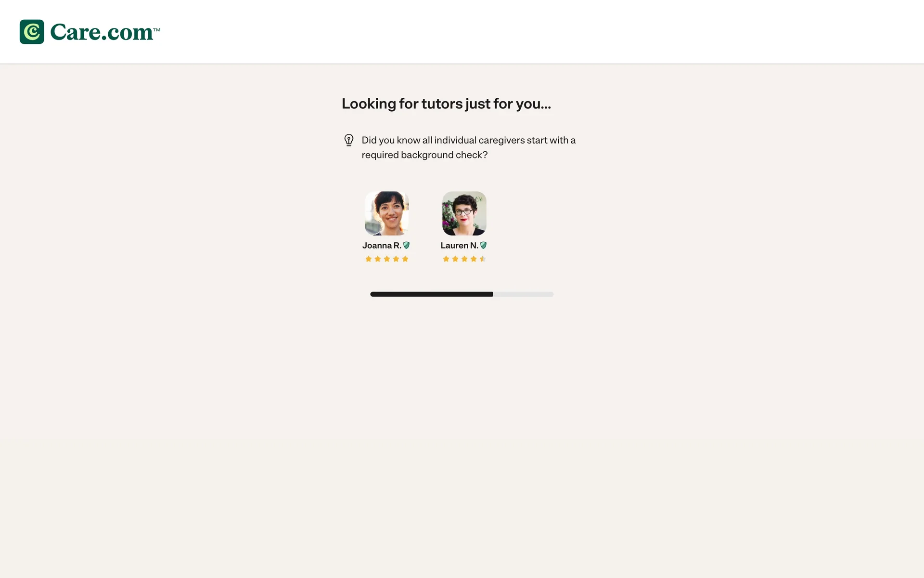Click the unfilled end of the progress bar
Viewport: 924px width, 578px height.
click(x=524, y=294)
